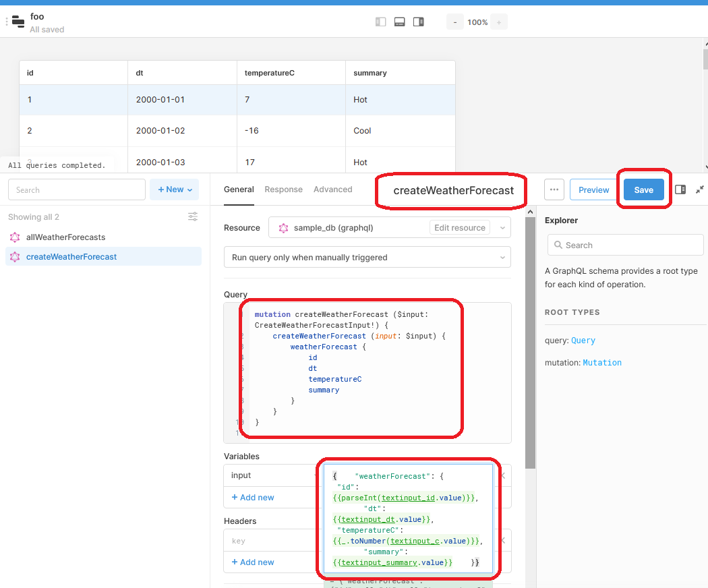This screenshot has width=708, height=588.
Task: Click inside the GraphQL query editor
Action: coord(367,373)
